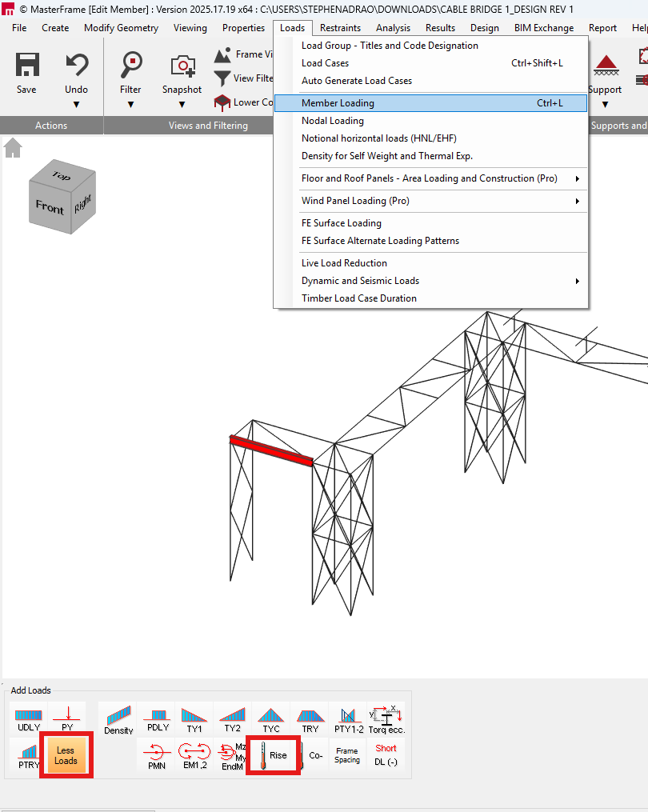This screenshot has height=812, width=648.
Task: Select the Density load type
Action: click(x=118, y=718)
